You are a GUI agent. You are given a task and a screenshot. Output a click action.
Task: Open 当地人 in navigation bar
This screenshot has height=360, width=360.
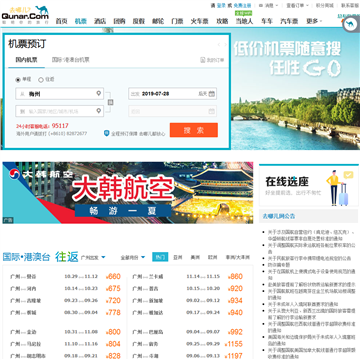[x=244, y=21]
